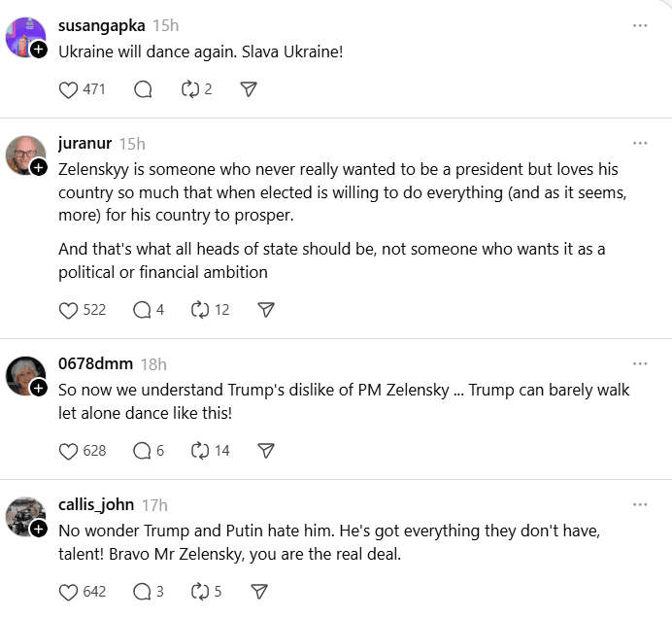Open more options for 0678dmm's comment

[640, 364]
